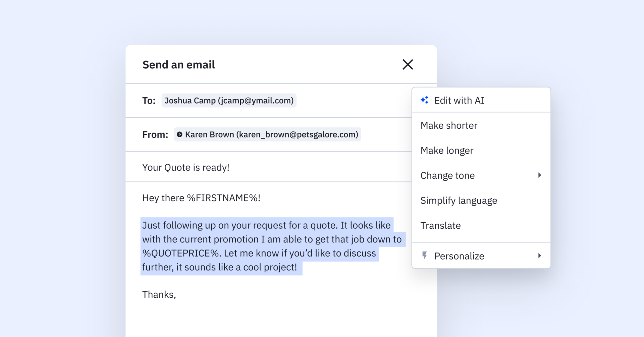
Task: Click into the subject line Your Quote is ready!
Action: pyautogui.click(x=186, y=167)
